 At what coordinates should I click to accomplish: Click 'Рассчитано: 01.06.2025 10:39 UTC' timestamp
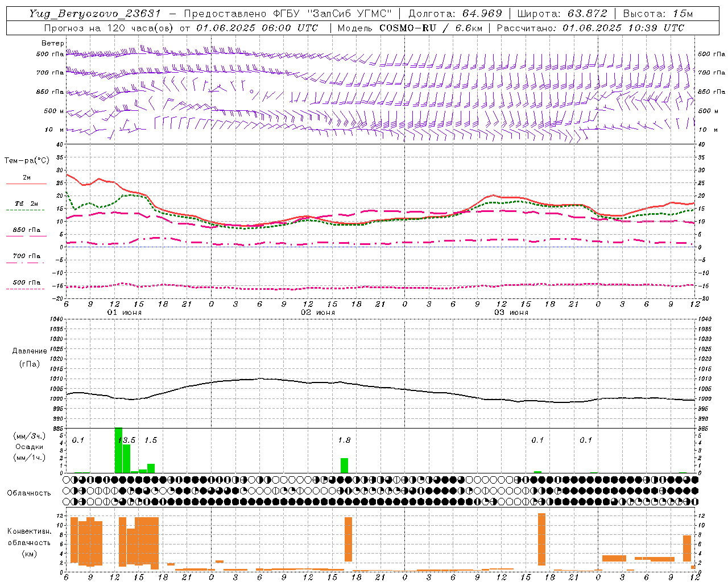(590, 28)
